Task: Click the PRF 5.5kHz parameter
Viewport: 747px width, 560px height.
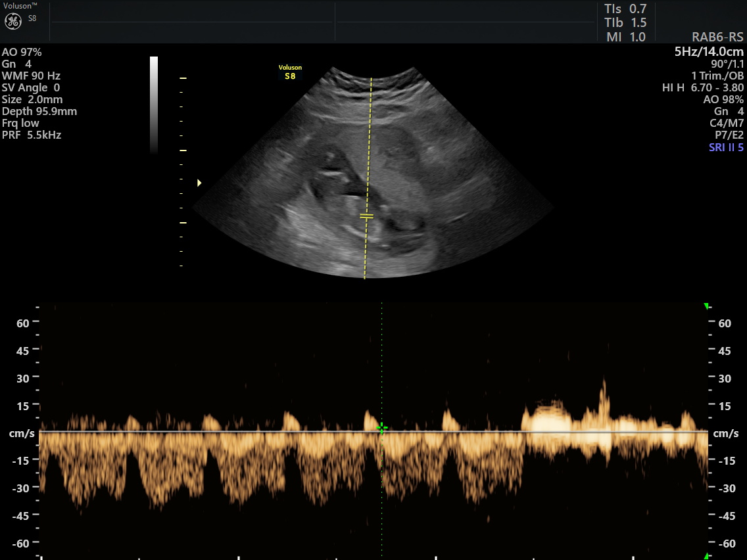Action: [32, 135]
